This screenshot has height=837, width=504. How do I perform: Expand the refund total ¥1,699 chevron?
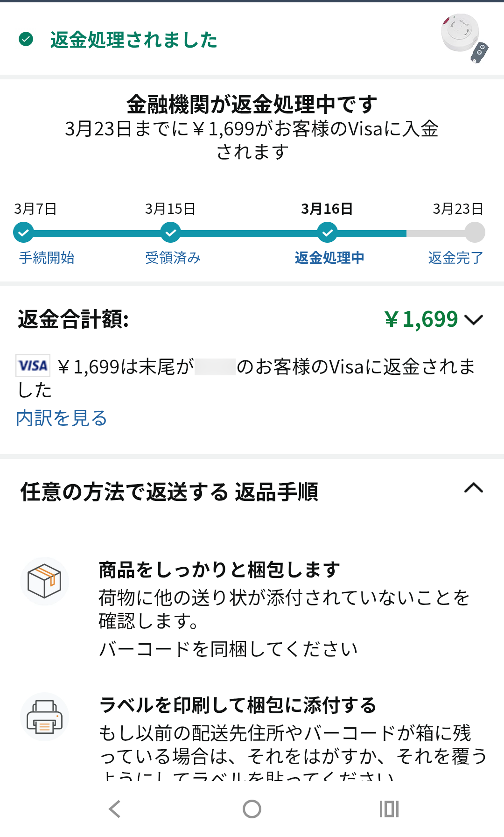[474, 320]
